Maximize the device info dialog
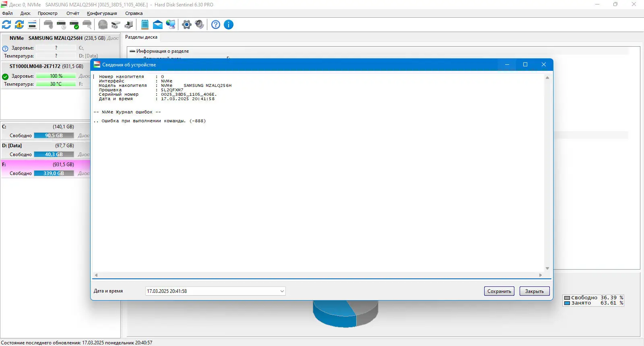 tap(525, 64)
